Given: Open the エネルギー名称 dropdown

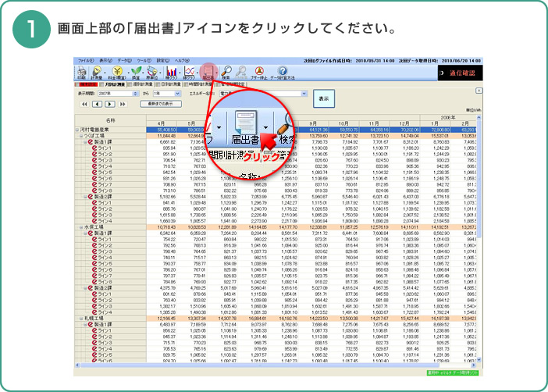Looking at the screenshot, I should (304, 94).
